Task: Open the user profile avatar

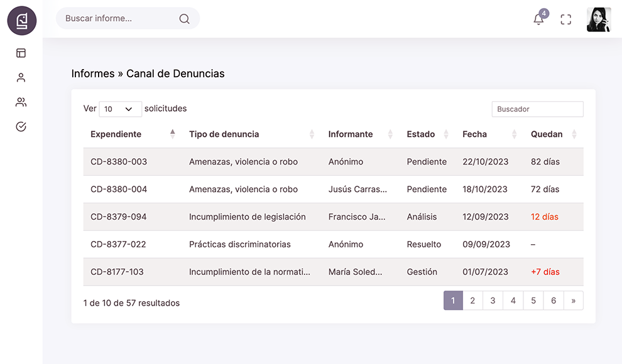Action: click(x=598, y=19)
